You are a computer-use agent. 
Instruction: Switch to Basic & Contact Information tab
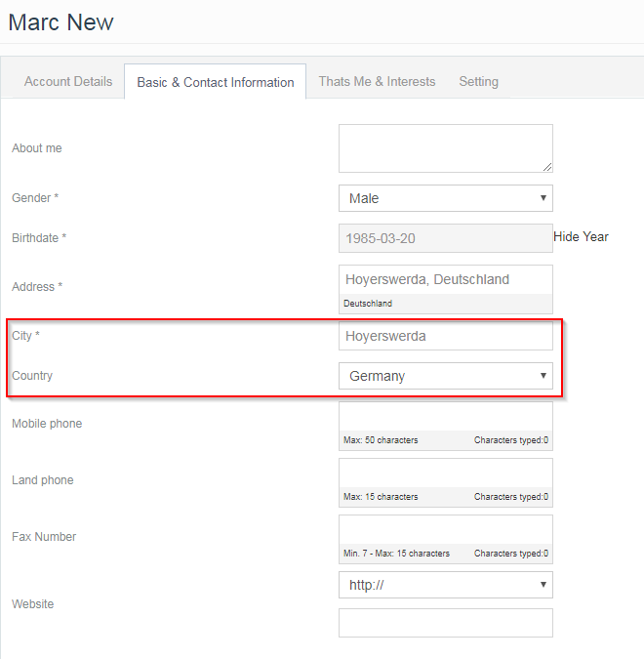click(215, 82)
